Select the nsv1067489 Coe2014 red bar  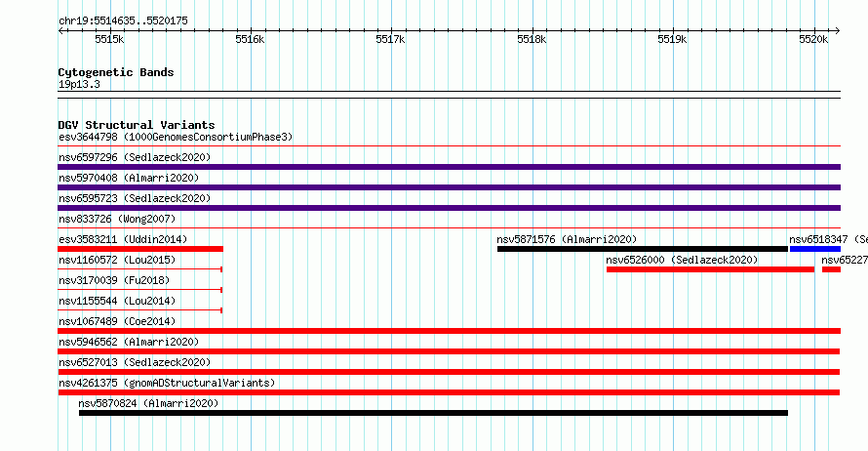[449, 331]
